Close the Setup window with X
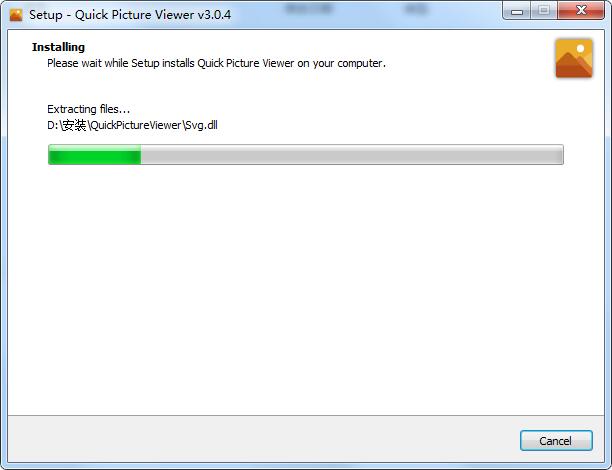 [581, 11]
